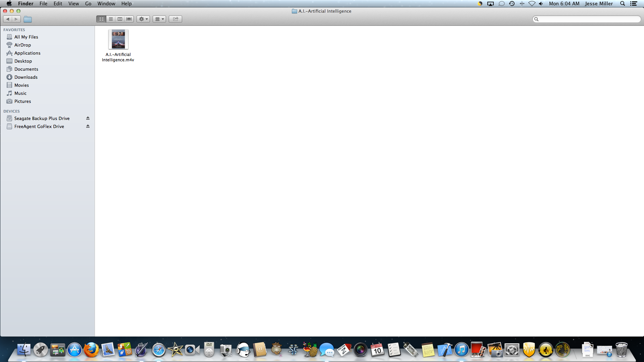Open the item arrangement dropdown
Image resolution: width=644 pixels, height=362 pixels.
(x=159, y=19)
